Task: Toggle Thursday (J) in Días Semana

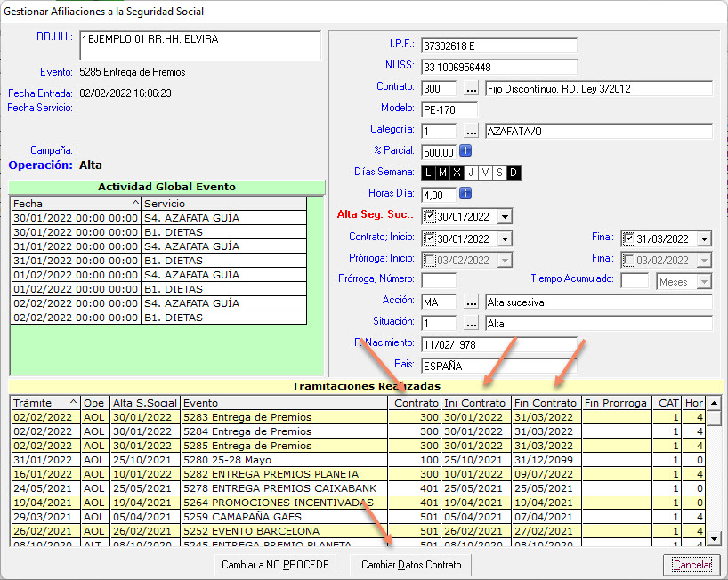Action: point(472,173)
